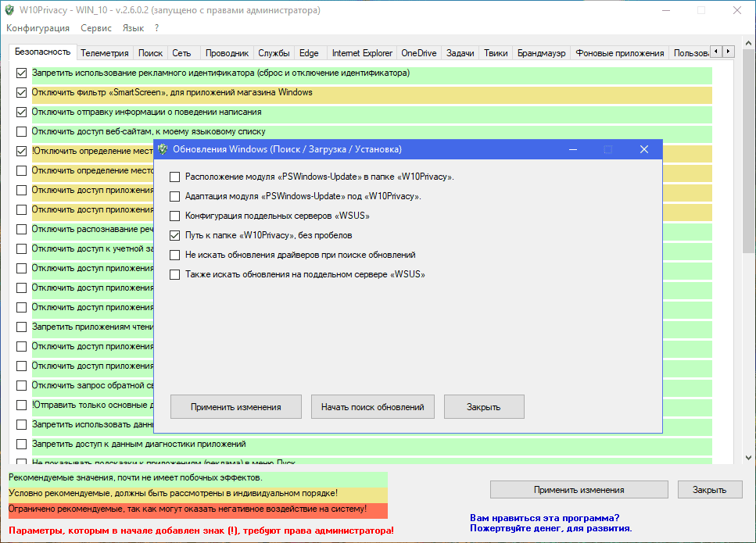Switch to the Internet Explorer tab
Viewport: 756px width, 543px height.
pos(362,53)
